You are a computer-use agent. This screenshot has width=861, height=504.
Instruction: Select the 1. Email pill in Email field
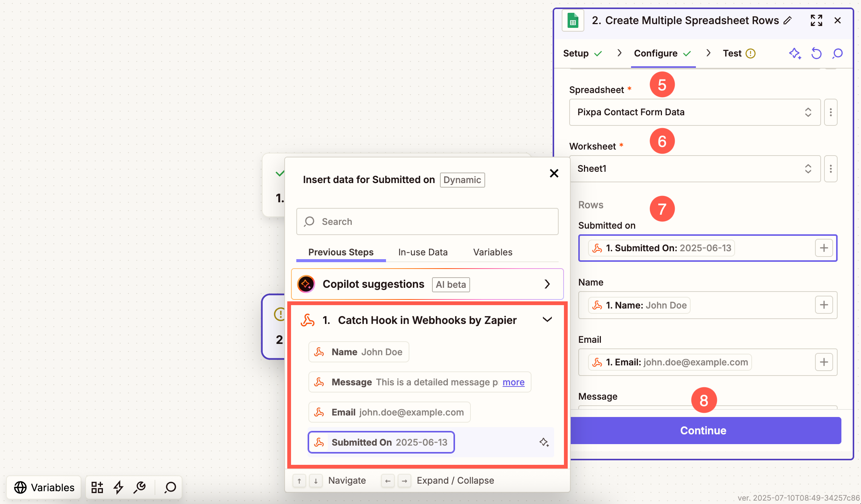[669, 362]
